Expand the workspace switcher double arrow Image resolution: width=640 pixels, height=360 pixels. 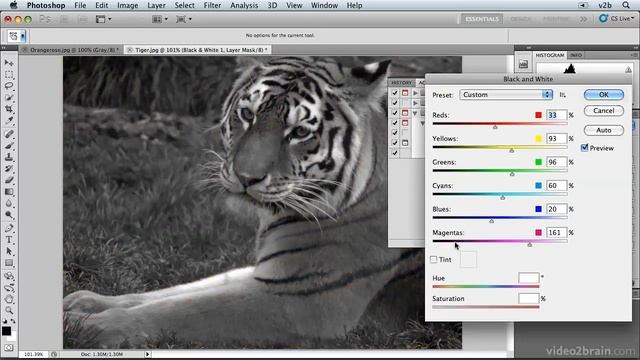click(583, 19)
